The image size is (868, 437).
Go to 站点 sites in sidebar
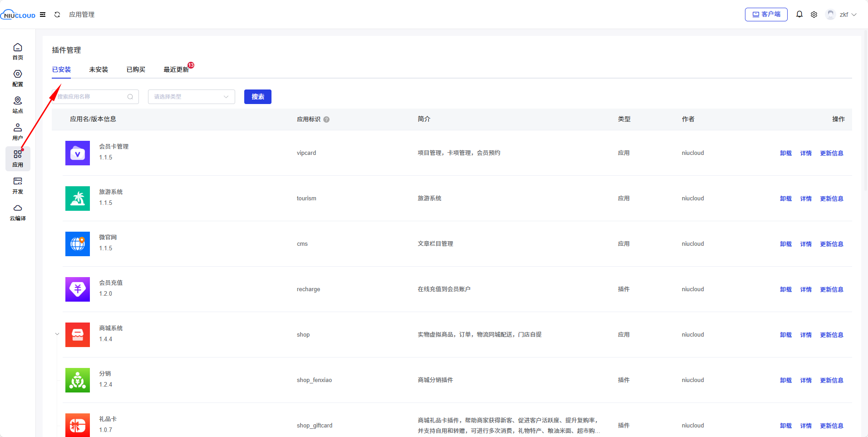pyautogui.click(x=18, y=105)
